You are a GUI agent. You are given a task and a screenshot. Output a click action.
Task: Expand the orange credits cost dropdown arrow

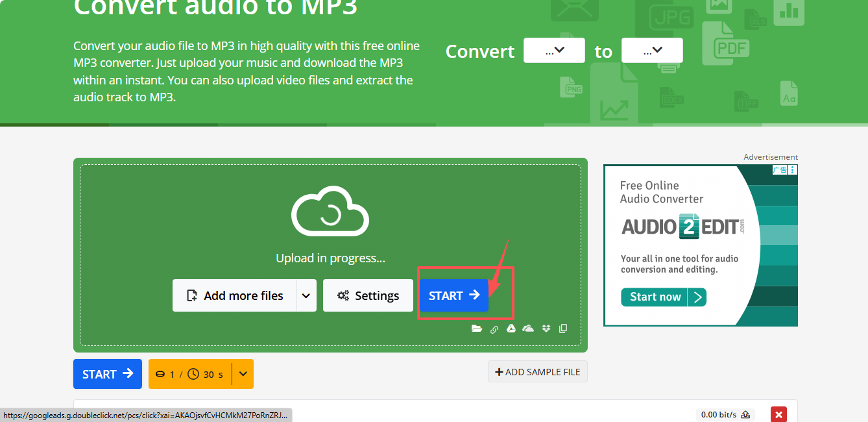click(243, 374)
